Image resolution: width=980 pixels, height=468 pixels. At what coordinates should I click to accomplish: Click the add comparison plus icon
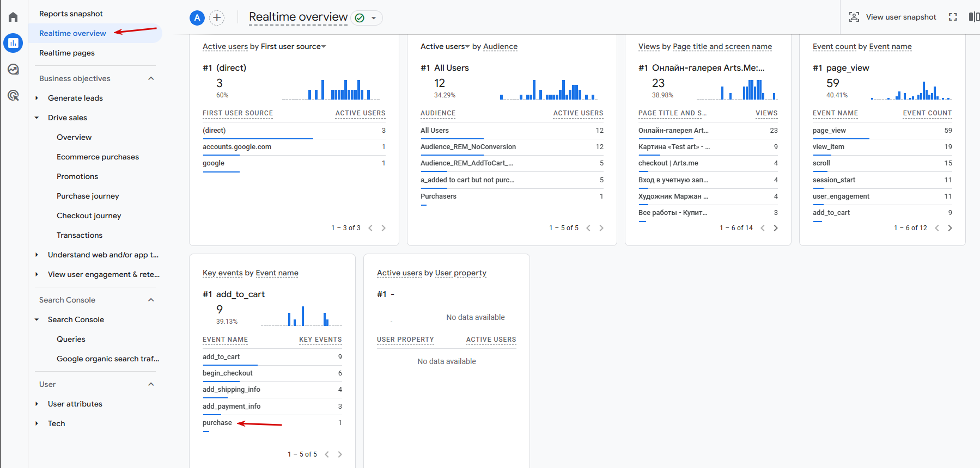[x=217, y=18]
